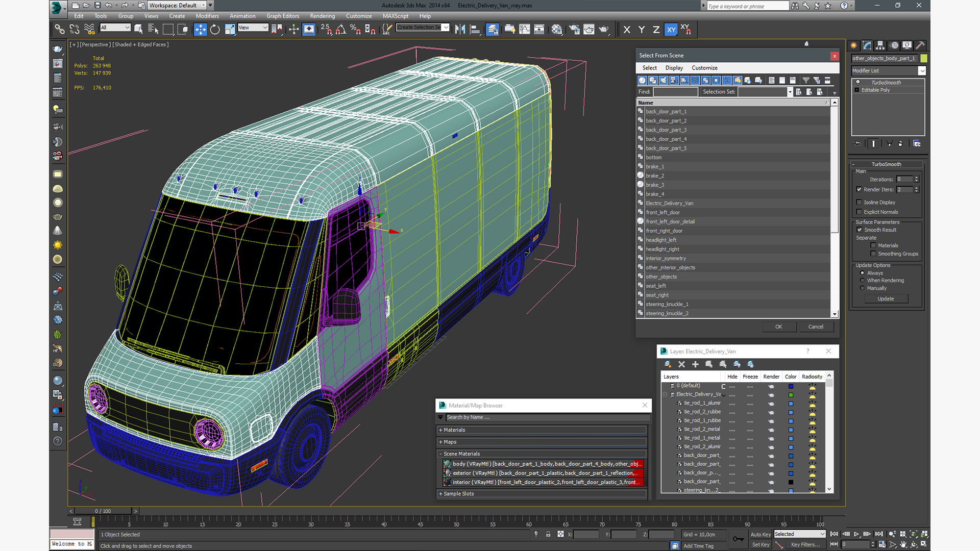Click the Delete Layer X icon
The image size is (980, 551).
pos(681,364)
